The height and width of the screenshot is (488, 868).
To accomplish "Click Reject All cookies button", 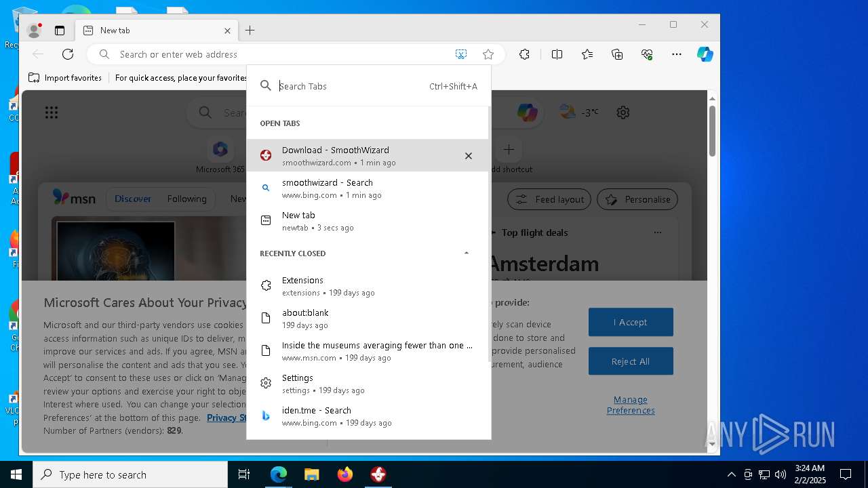I will (631, 361).
